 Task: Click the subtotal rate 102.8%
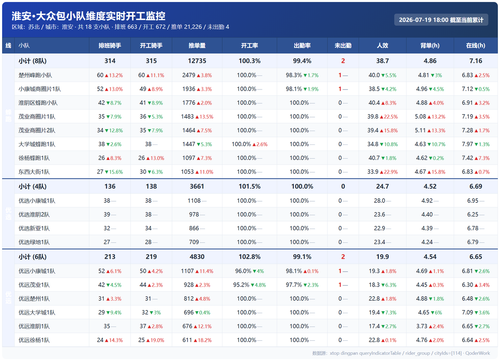pos(249,257)
